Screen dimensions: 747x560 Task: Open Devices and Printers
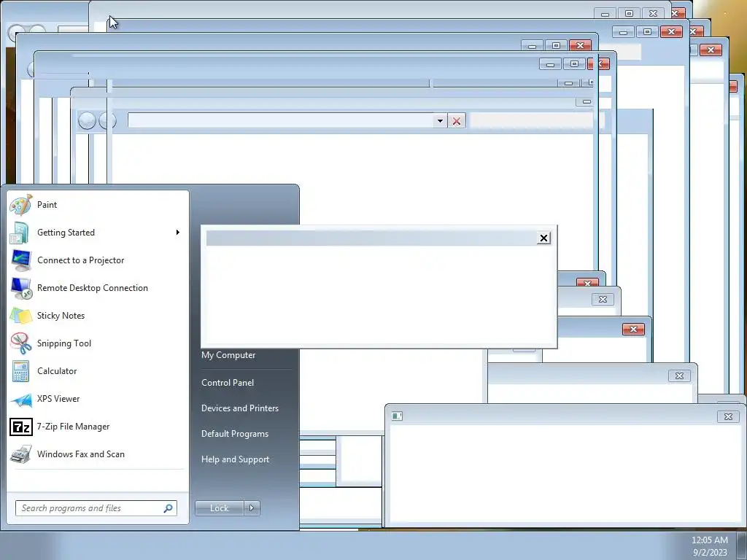(239, 408)
